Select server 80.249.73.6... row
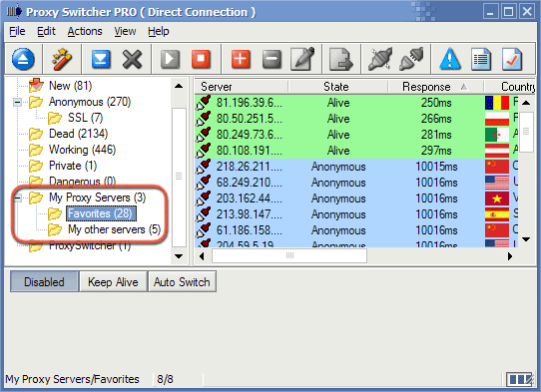 pyautogui.click(x=356, y=135)
